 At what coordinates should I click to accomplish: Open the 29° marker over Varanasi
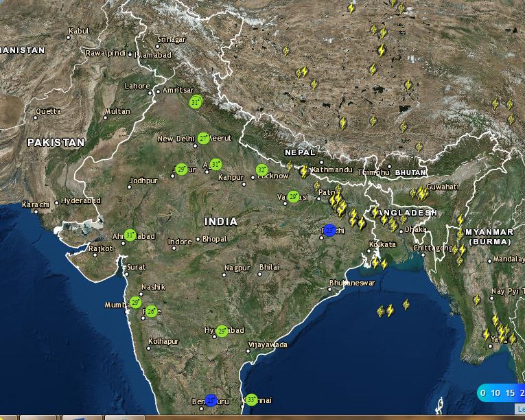click(x=293, y=196)
